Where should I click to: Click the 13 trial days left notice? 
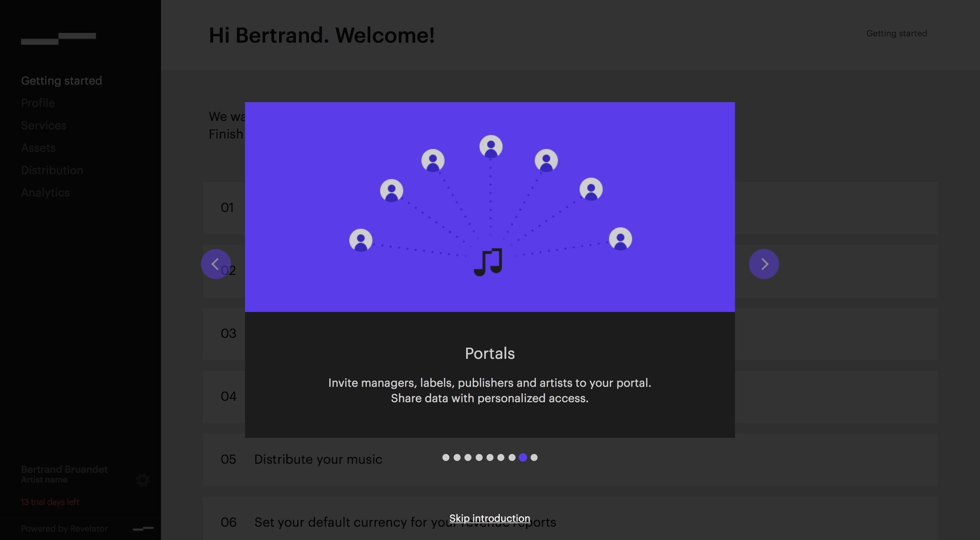tap(50, 502)
